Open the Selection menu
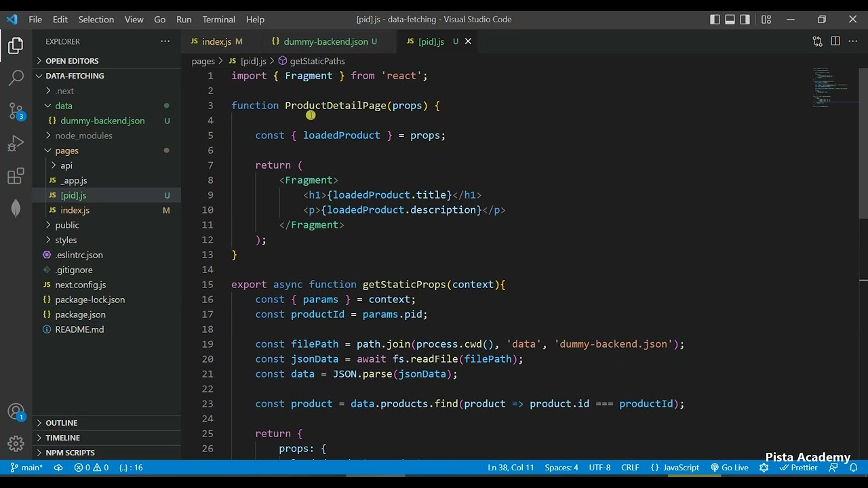 tap(96, 20)
